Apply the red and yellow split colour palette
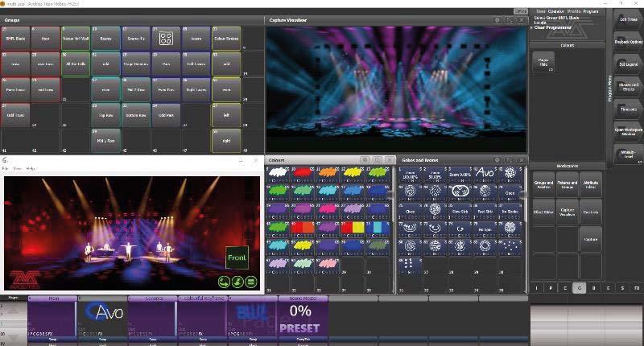The height and width of the screenshot is (346, 644). click(353, 229)
